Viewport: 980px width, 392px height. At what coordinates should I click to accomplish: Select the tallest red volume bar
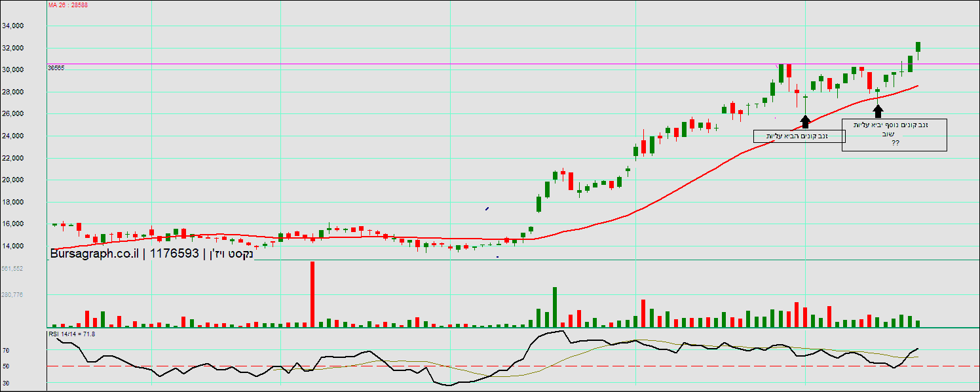[x=312, y=294]
